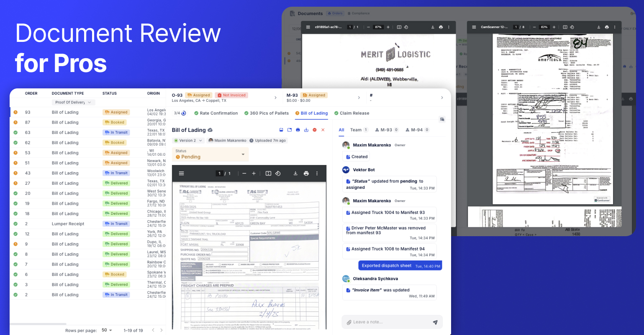Click the Not Invoiced badge on O-93
The height and width of the screenshot is (335, 644).
231,95
